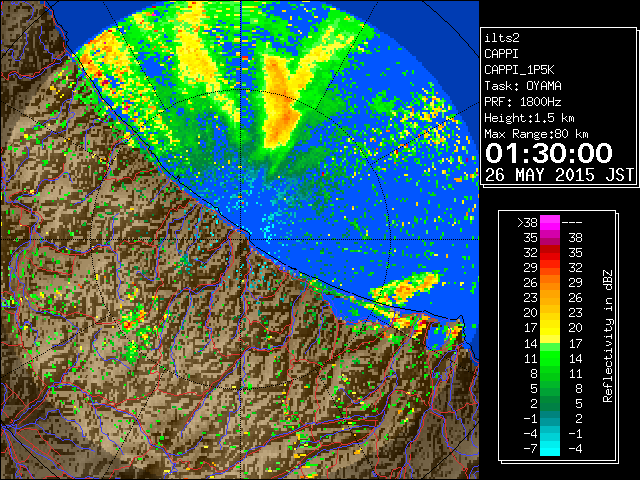Click the "Reflectivity in dBZ" legend title

click(608, 336)
